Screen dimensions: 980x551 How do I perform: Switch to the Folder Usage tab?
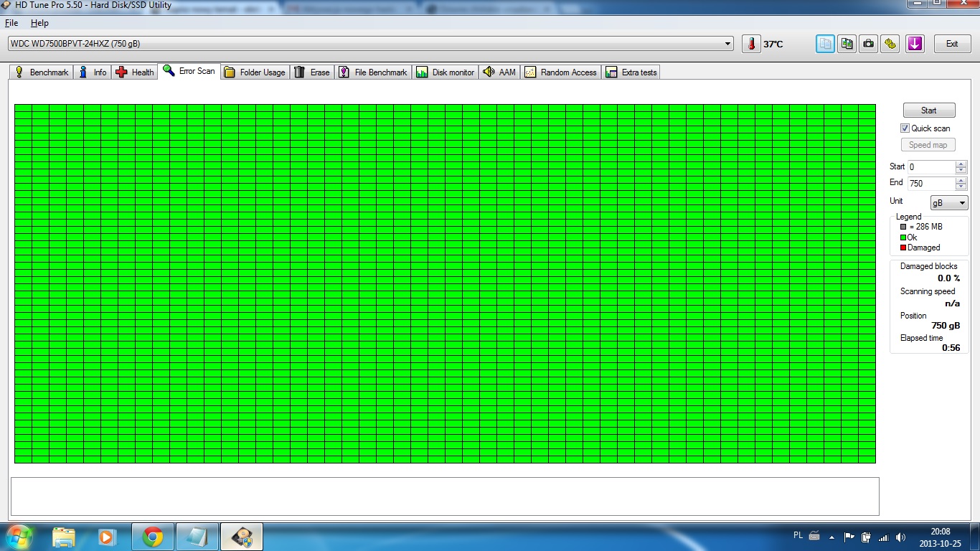pyautogui.click(x=255, y=72)
